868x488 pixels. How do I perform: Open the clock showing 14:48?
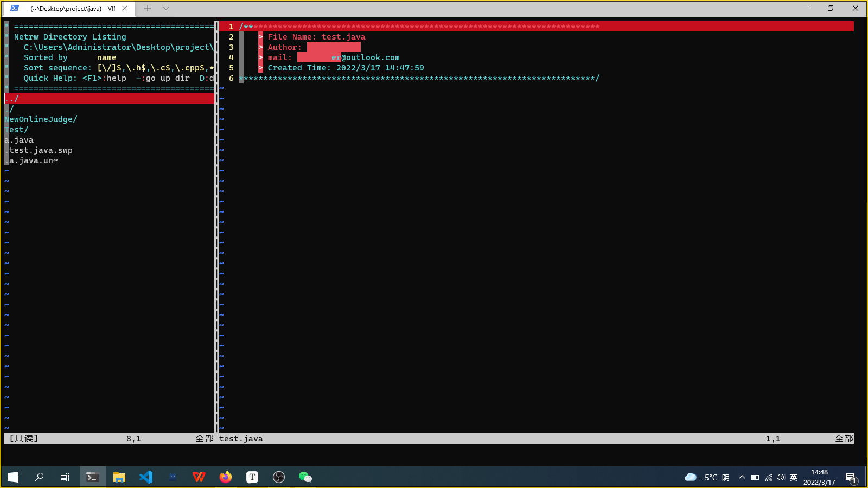tap(819, 477)
